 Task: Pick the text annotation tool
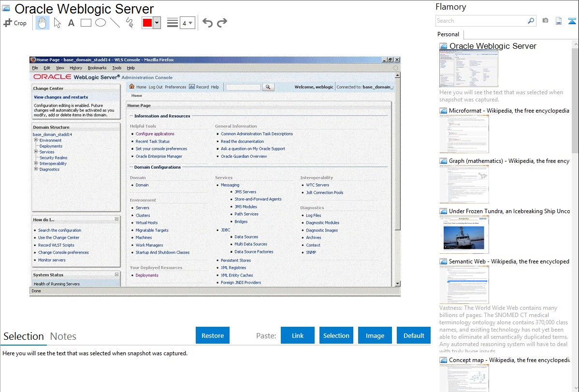[71, 23]
